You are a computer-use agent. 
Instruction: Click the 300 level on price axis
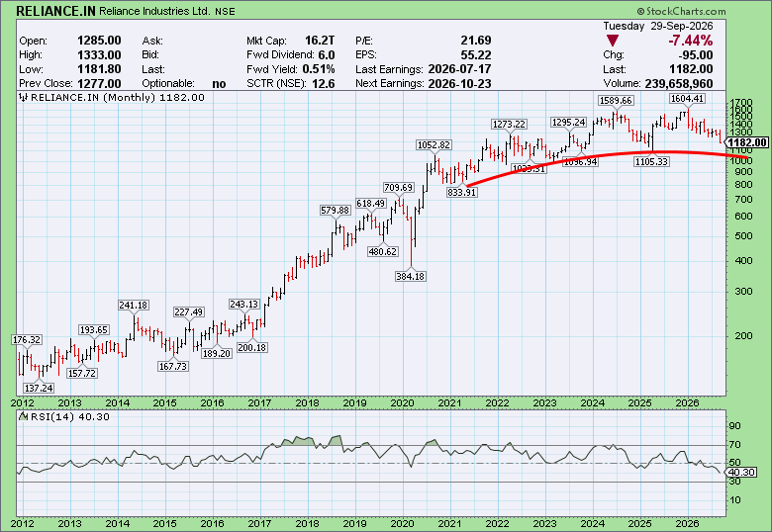pos(743,291)
